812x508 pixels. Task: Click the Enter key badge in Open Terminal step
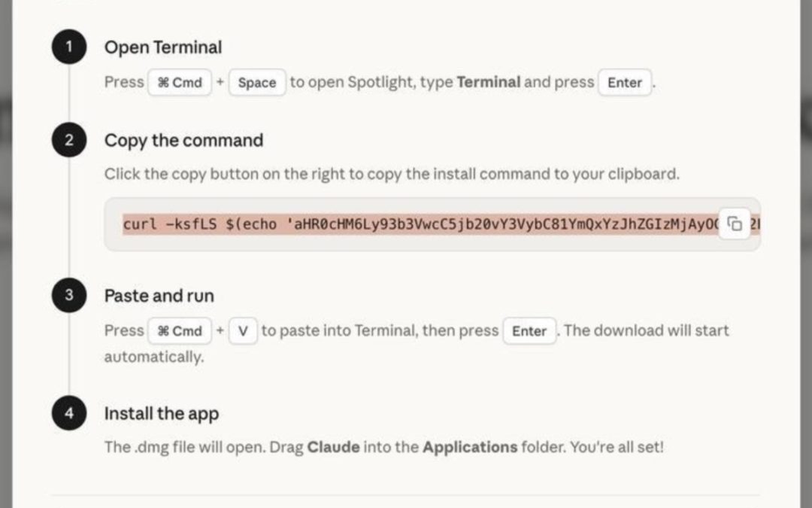(x=625, y=83)
